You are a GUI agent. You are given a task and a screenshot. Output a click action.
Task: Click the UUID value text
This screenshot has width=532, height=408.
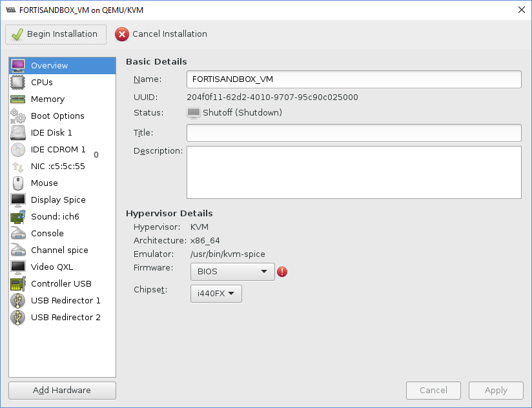point(272,97)
